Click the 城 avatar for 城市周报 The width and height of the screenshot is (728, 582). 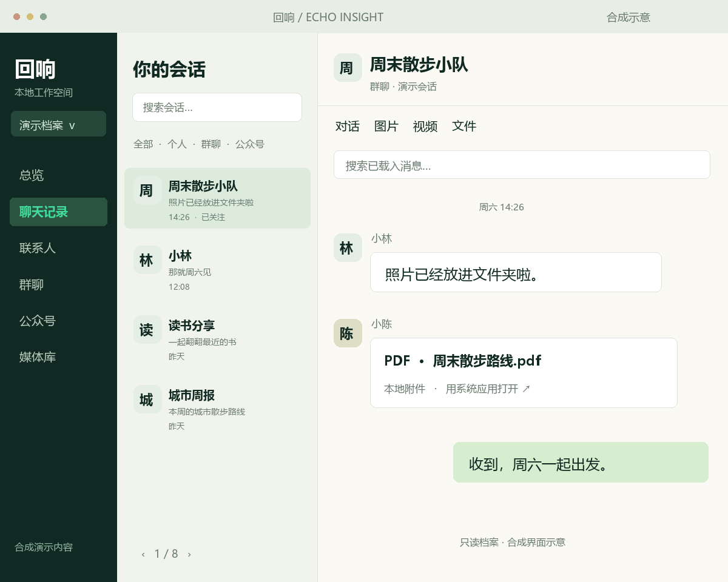(x=147, y=400)
